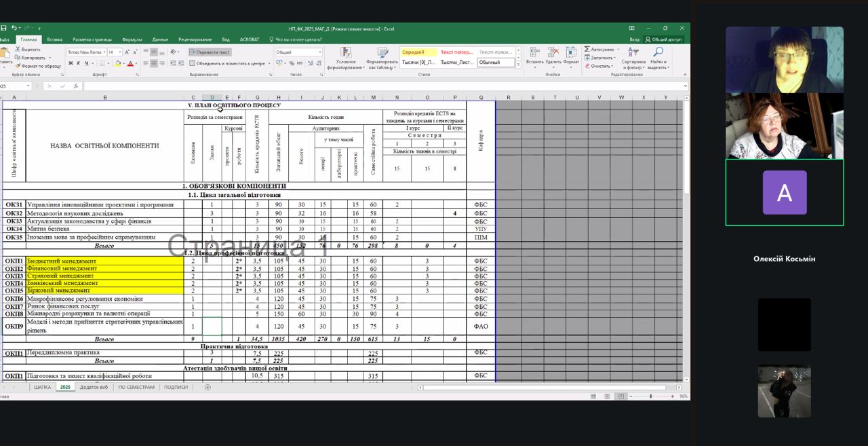The width and height of the screenshot is (868, 446).
Task: Toggle bold formatting (Ж)
Action: 70,63
